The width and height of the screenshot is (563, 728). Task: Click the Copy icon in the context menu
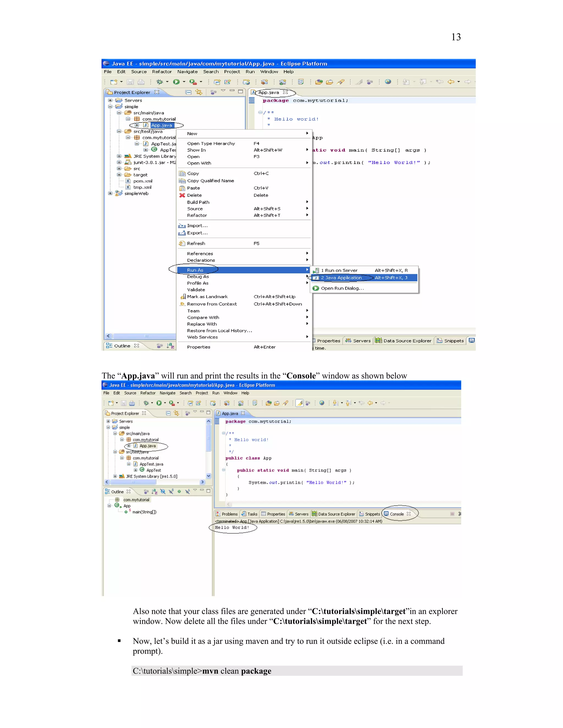coord(182,173)
